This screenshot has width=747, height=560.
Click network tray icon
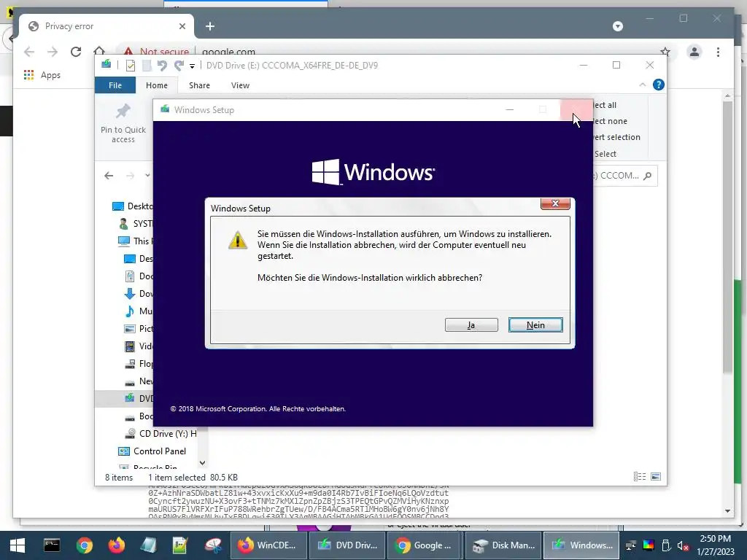pyautogui.click(x=631, y=545)
